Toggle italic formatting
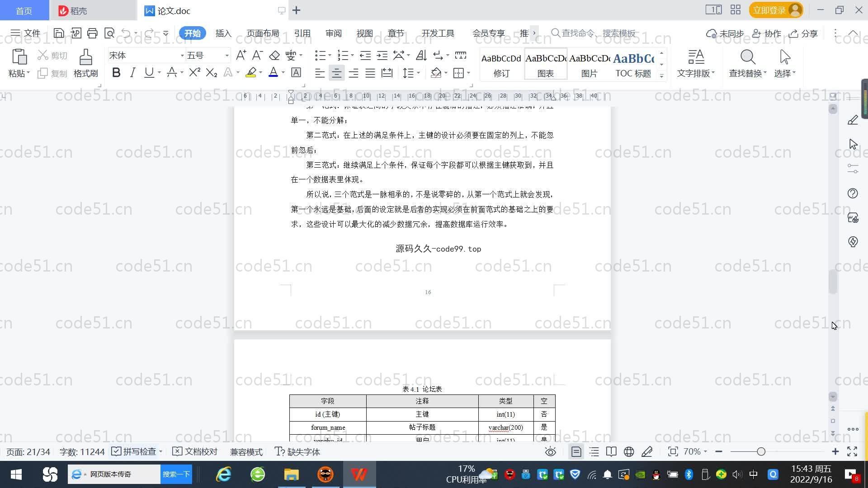The height and width of the screenshot is (488, 868). [x=132, y=72]
